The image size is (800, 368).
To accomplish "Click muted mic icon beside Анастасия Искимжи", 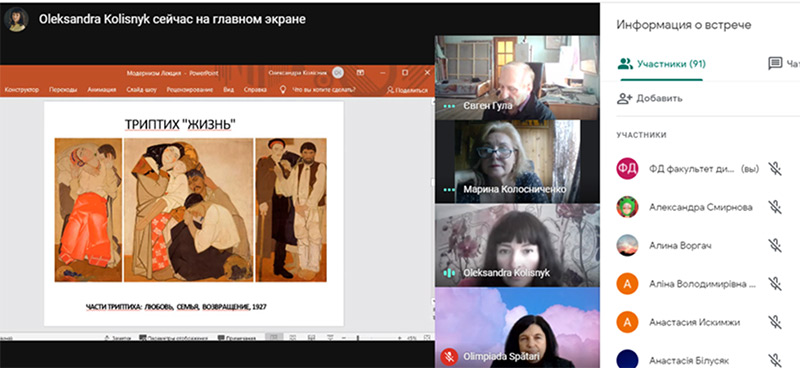I will 775,322.
